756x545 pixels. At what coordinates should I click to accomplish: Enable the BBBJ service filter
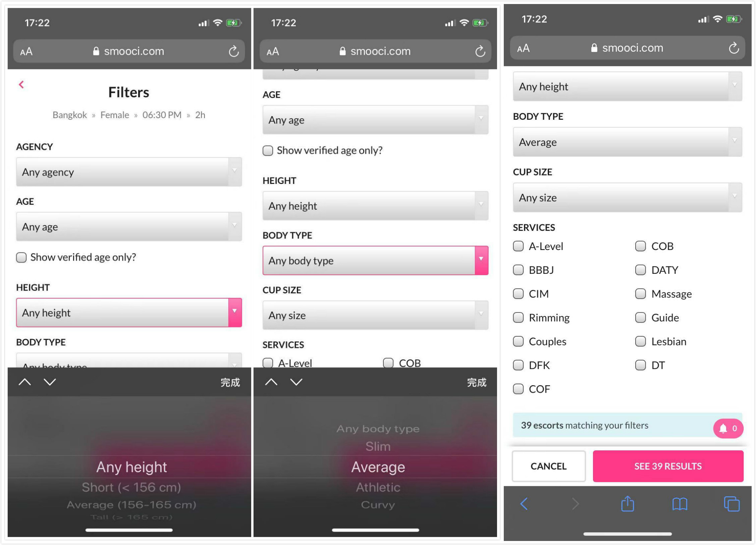click(519, 269)
